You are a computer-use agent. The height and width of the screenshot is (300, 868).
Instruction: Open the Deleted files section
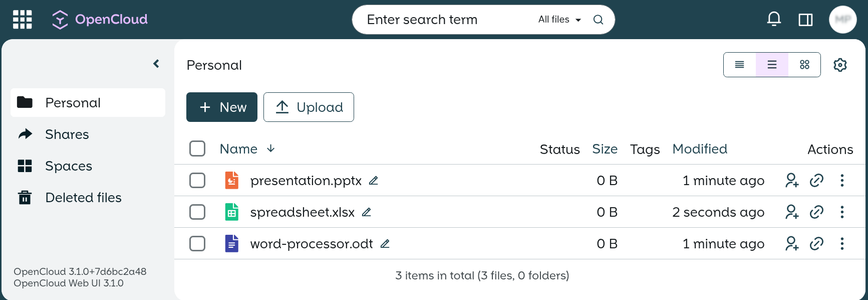point(83,197)
